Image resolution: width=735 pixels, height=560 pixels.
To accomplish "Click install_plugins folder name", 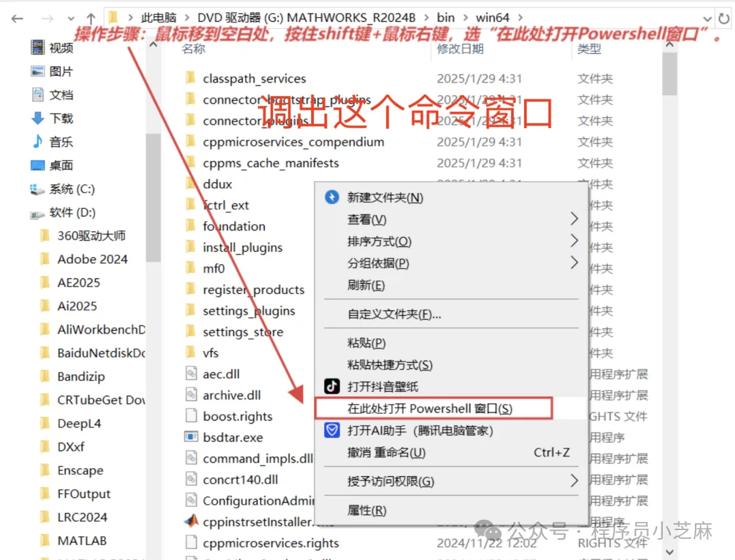I will (x=242, y=248).
